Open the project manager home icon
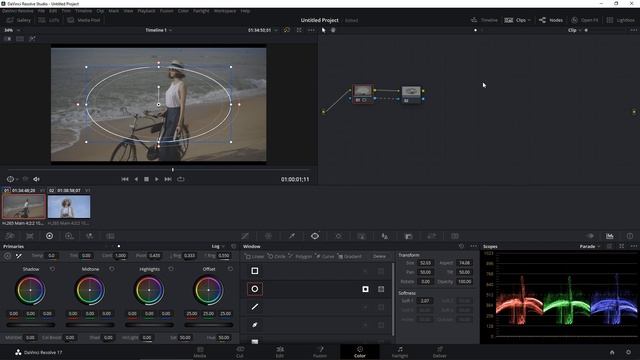The width and height of the screenshot is (640, 360). pyautogui.click(x=612, y=352)
